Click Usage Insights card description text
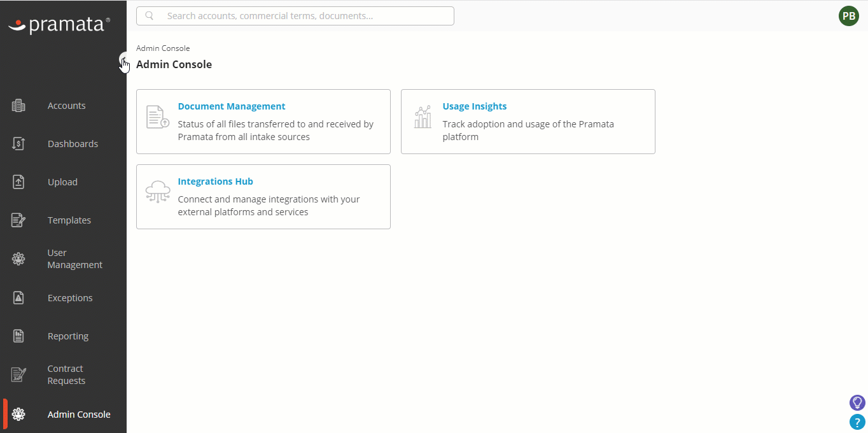The height and width of the screenshot is (433, 868). [528, 131]
